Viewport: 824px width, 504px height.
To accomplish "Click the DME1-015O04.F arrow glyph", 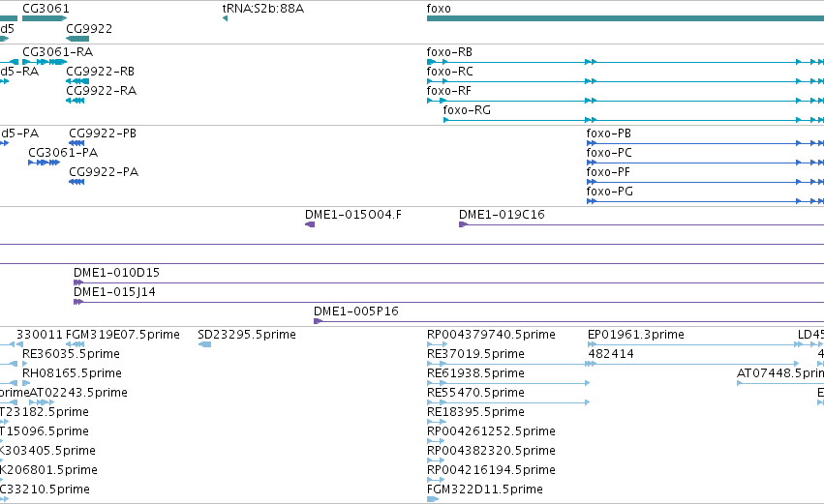I will tap(310, 224).
